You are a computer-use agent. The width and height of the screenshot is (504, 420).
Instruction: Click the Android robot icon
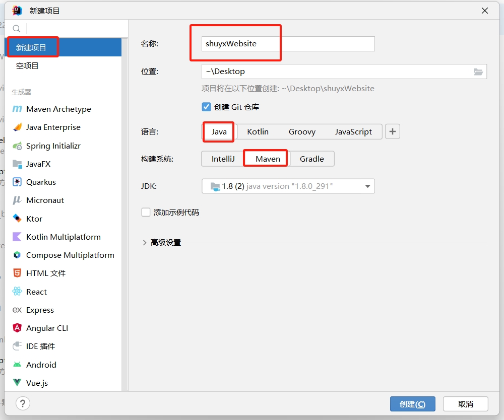click(17, 365)
